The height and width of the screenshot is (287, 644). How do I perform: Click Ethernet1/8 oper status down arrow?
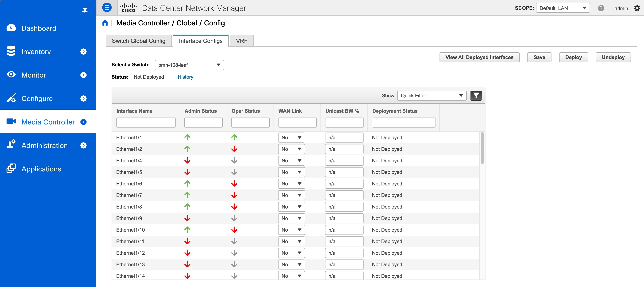234,207
